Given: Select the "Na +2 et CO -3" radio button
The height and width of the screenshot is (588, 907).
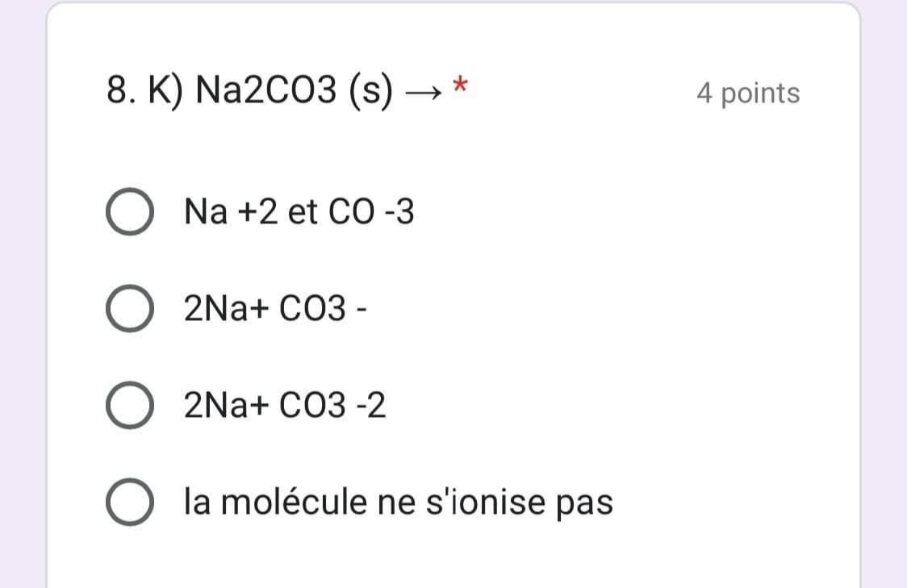Looking at the screenshot, I should (129, 212).
